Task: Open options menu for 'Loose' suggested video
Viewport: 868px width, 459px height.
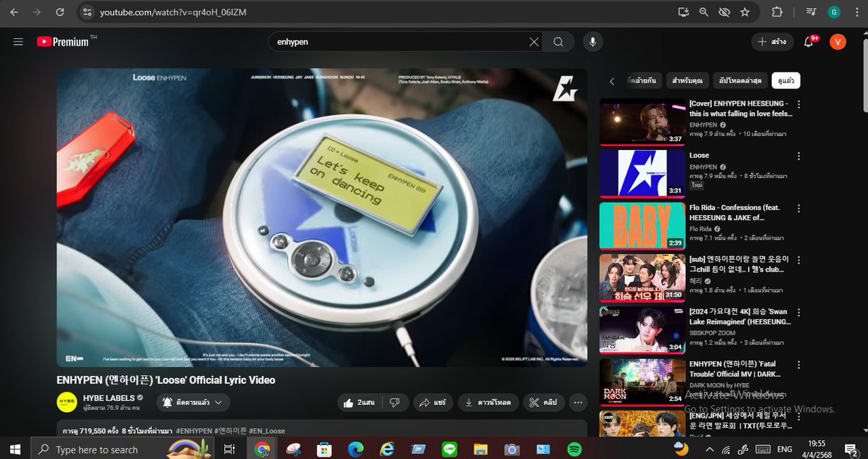Action: 799,156
